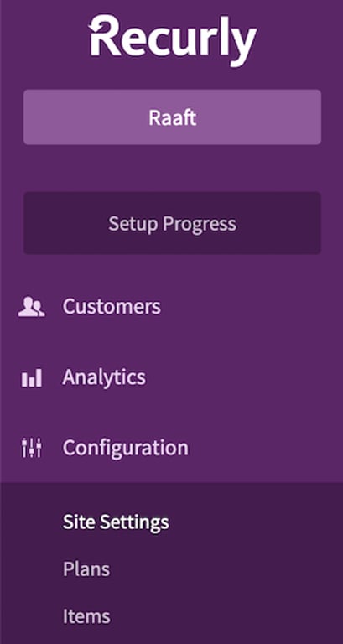This screenshot has width=343, height=644.
Task: Go to Site Settings
Action: [x=116, y=522]
